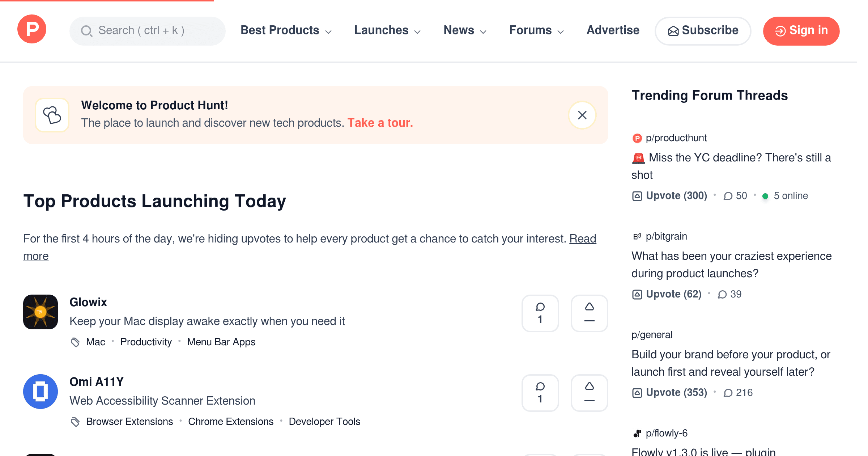Click the Sign in button
868x456 pixels.
coord(801,31)
